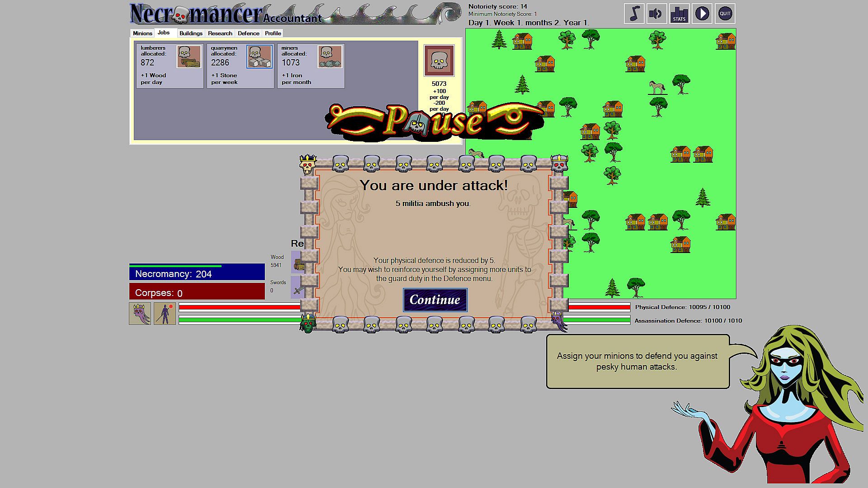Open the Research tab
The image size is (868, 488).
pyautogui.click(x=220, y=33)
